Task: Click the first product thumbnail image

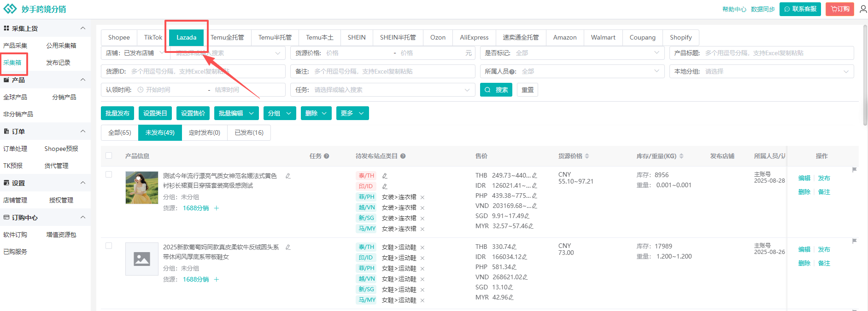Action: coord(142,188)
